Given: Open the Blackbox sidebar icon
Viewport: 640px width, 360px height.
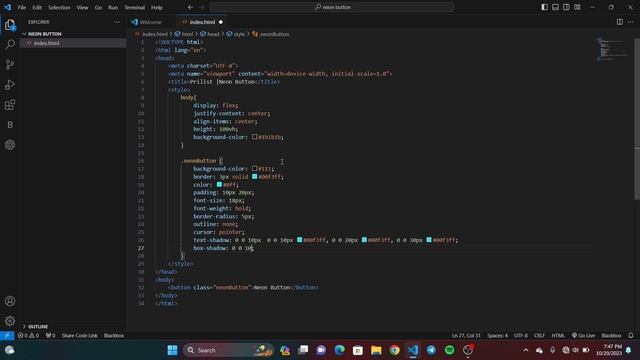Looking at the screenshot, I should [x=10, y=125].
